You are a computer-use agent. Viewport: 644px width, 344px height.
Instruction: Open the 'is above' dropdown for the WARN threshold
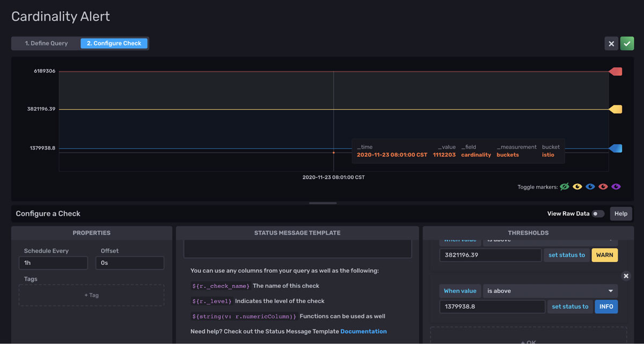(551, 239)
